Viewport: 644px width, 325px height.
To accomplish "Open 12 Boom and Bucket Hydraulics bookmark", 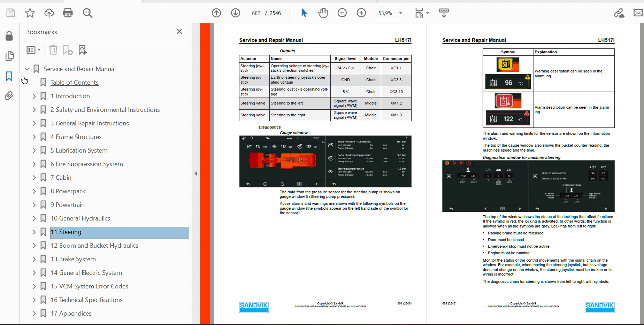I will 94,246.
